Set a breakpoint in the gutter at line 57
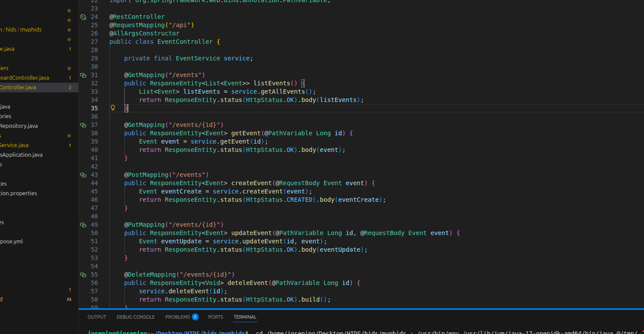Image resolution: width=644 pixels, height=334 pixels. (x=87, y=291)
